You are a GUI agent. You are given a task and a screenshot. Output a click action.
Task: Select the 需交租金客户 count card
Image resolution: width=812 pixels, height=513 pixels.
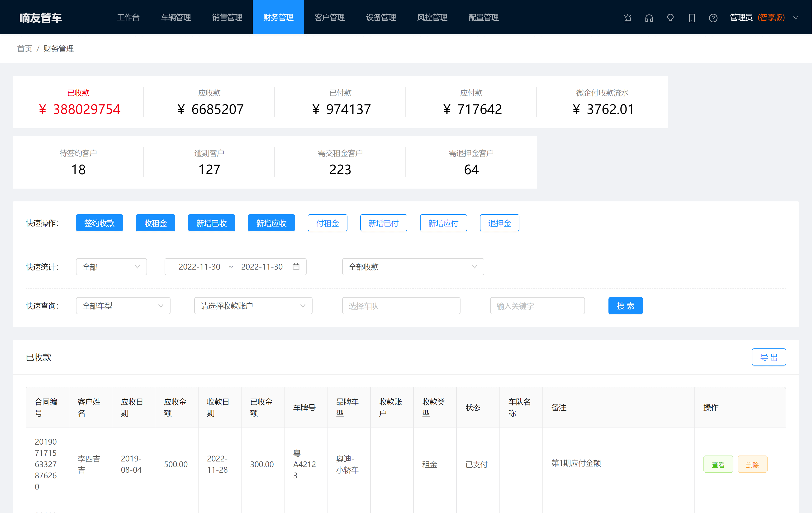coord(340,162)
